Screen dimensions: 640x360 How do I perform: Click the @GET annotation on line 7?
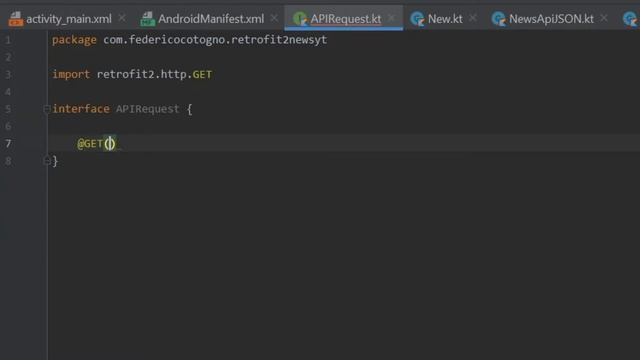point(90,144)
